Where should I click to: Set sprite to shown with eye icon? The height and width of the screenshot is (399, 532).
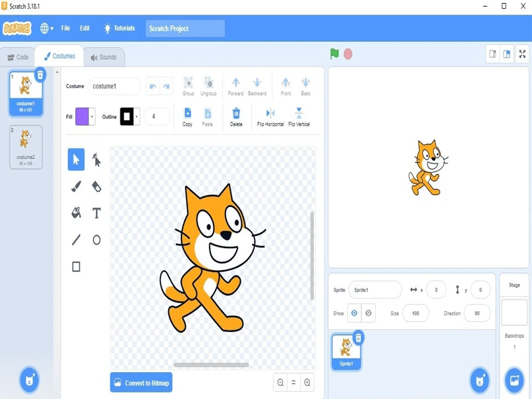[354, 313]
